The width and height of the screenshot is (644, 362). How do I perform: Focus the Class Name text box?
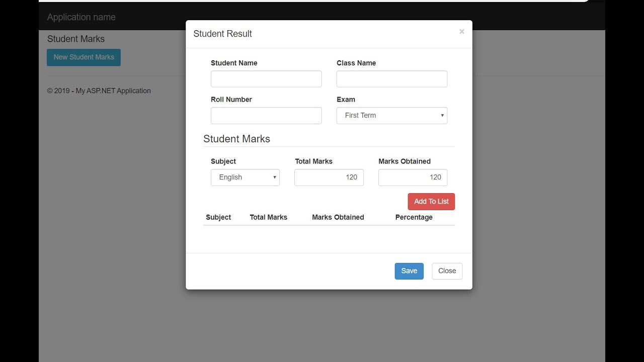(x=391, y=79)
